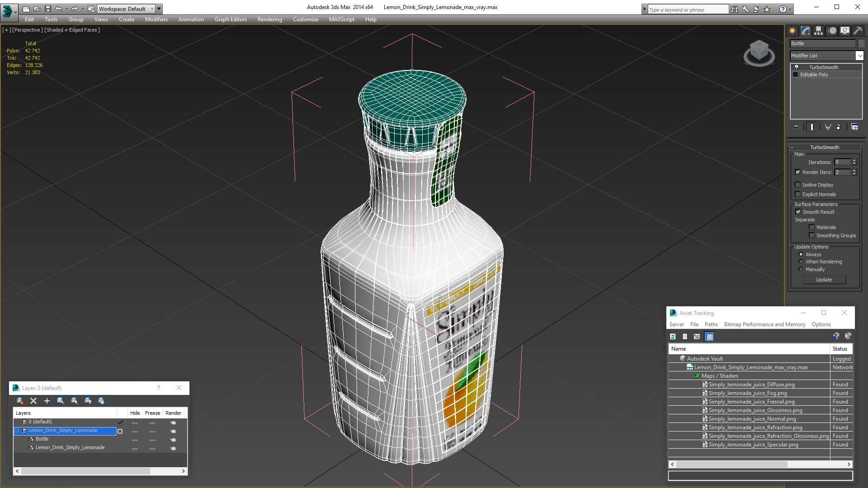Screen dimensions: 868x488
Task: Click the Save file toolbar icon
Action: [48, 9]
